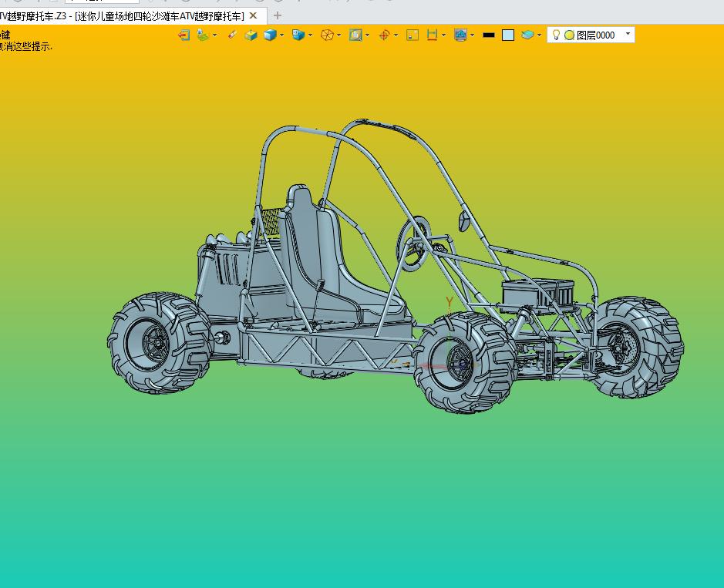Click the yellow circle layer color indicator
This screenshot has height=588, width=724.
(x=569, y=35)
